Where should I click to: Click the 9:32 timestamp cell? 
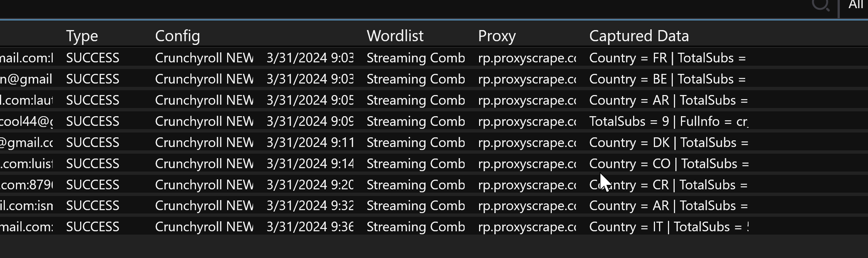[x=309, y=206]
